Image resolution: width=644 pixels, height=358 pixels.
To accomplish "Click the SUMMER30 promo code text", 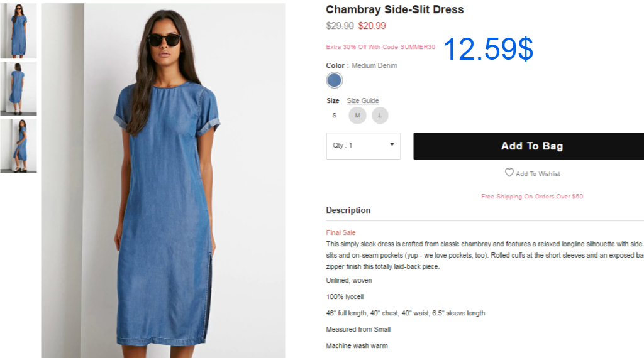I will [418, 47].
